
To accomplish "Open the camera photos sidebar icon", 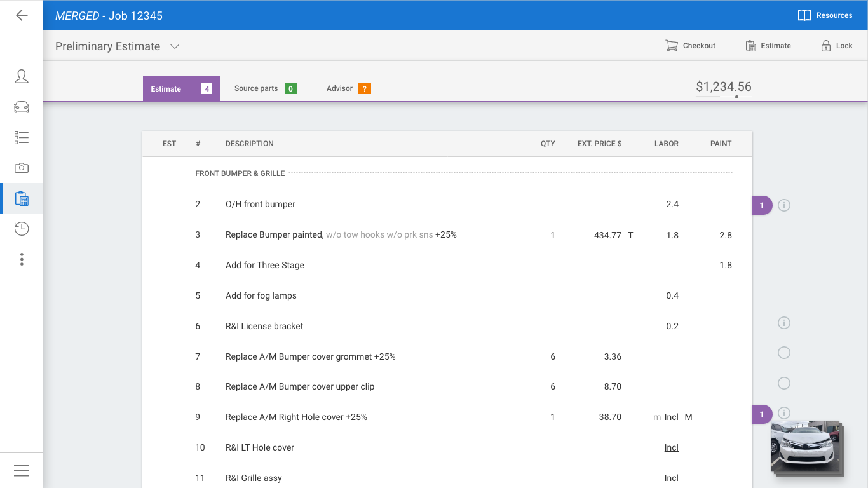I will pyautogui.click(x=22, y=168).
